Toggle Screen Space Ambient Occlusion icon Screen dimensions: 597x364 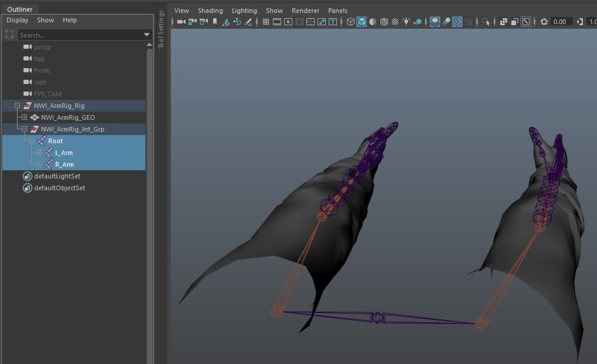pos(435,22)
